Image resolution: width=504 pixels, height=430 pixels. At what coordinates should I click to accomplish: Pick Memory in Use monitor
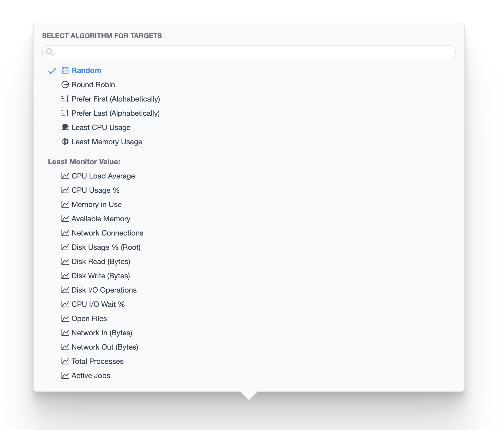coord(96,204)
